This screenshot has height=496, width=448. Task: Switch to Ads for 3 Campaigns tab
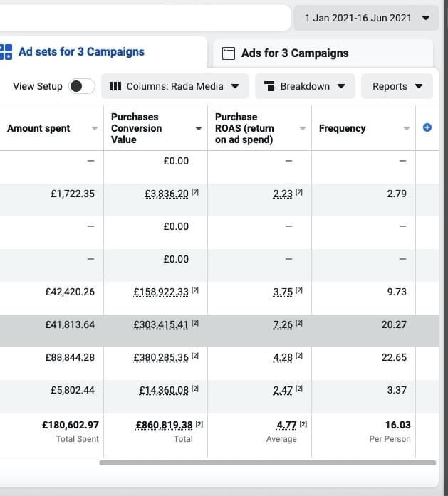click(294, 53)
